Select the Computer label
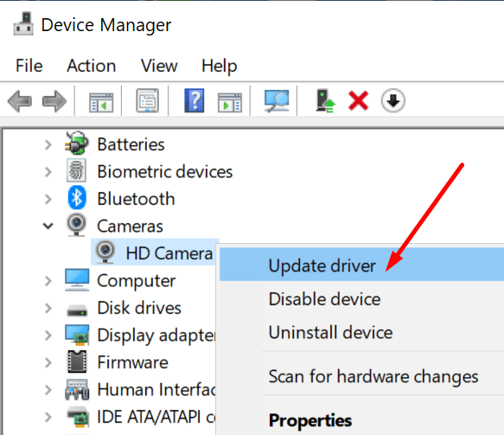This screenshot has width=504, height=435. [x=137, y=281]
